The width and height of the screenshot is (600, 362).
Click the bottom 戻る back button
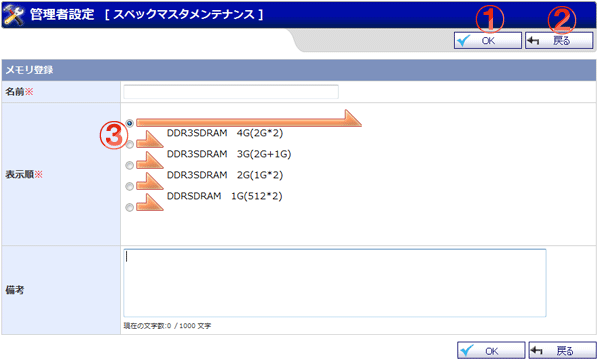(x=562, y=351)
